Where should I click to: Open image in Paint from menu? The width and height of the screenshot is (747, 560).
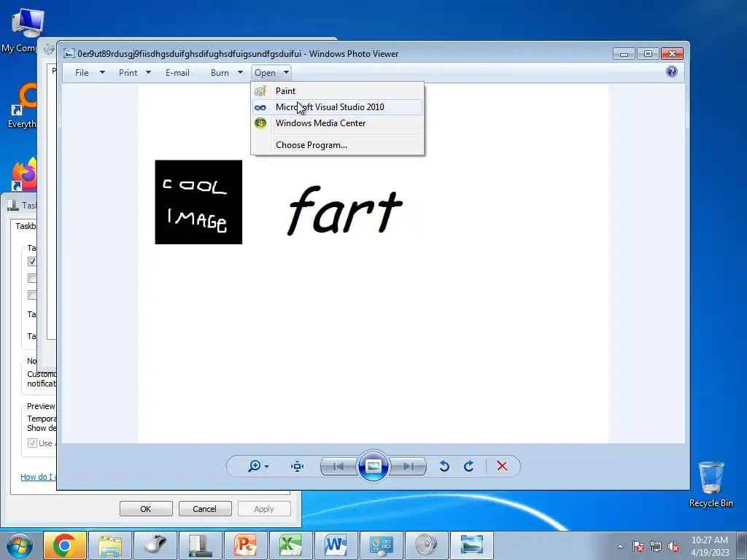click(337, 91)
